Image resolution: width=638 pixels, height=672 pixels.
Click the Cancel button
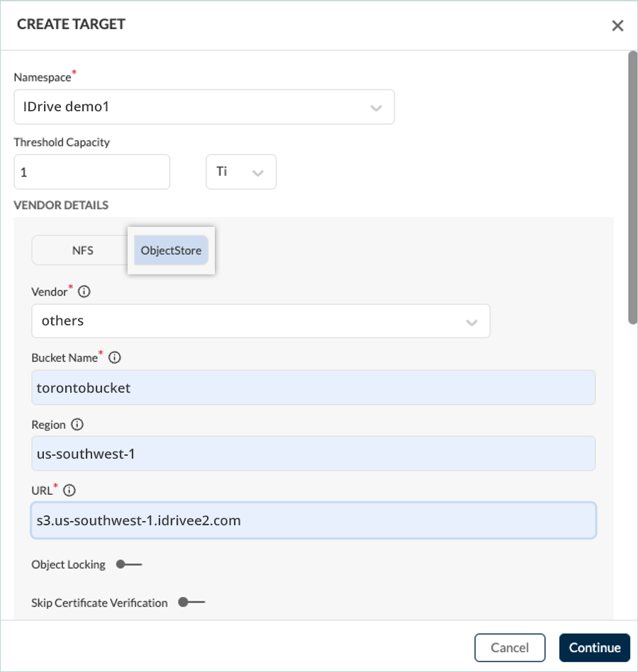tap(510, 647)
